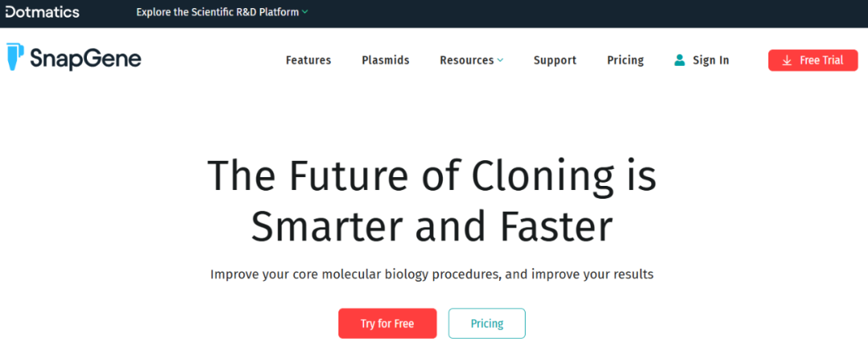Expand the Resources chevron arrow
The height and width of the screenshot is (346, 868).
click(x=501, y=60)
